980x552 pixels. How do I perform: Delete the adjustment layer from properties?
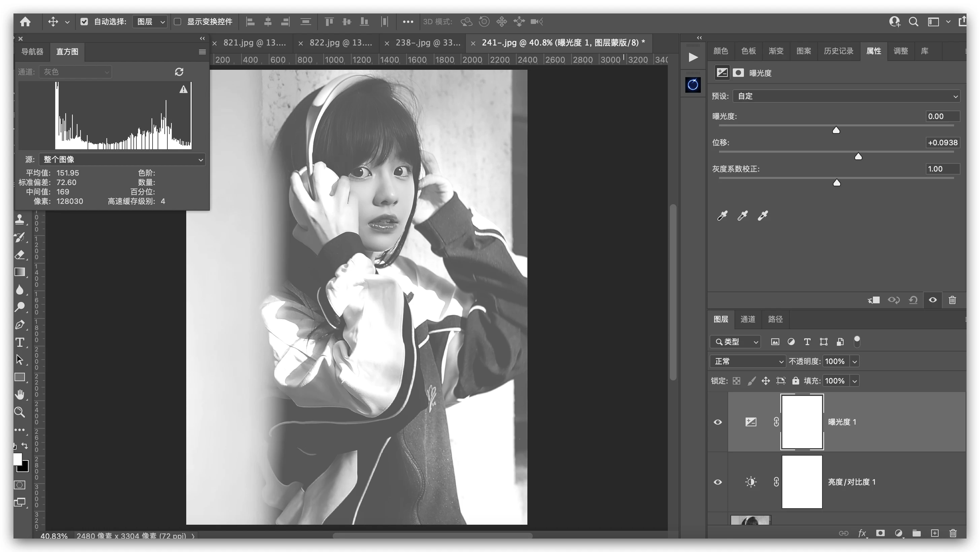click(x=952, y=300)
